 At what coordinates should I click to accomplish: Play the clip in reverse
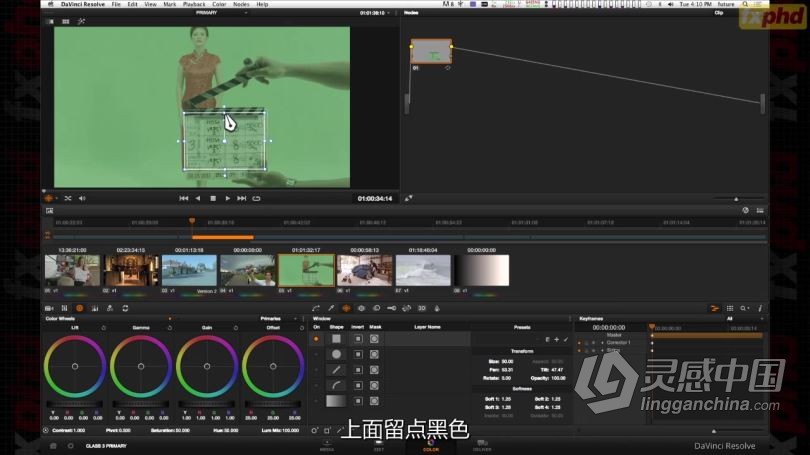pos(198,198)
